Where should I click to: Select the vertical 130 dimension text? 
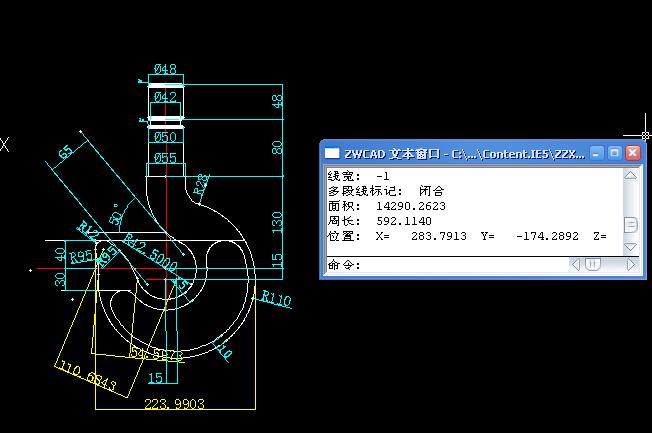tap(277, 222)
